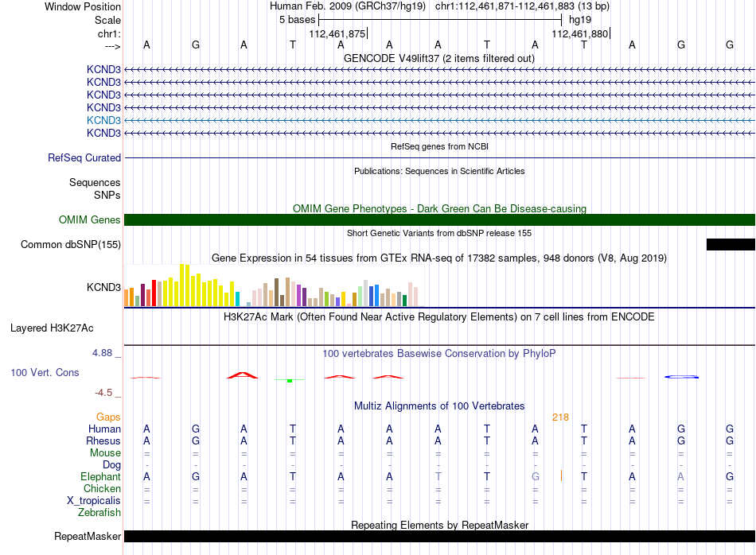Open the OMIM Genes track label
756x555 pixels.
(90, 219)
